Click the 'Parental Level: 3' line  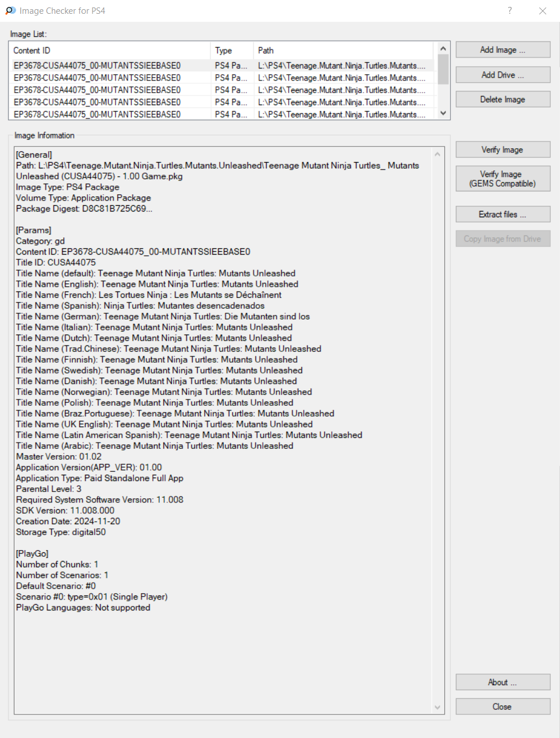[49, 489]
